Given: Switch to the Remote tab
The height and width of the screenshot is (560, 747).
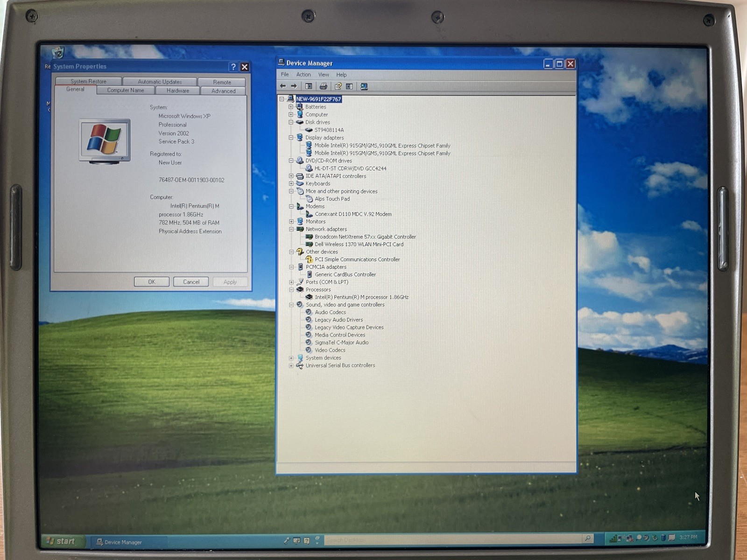Looking at the screenshot, I should click(222, 82).
